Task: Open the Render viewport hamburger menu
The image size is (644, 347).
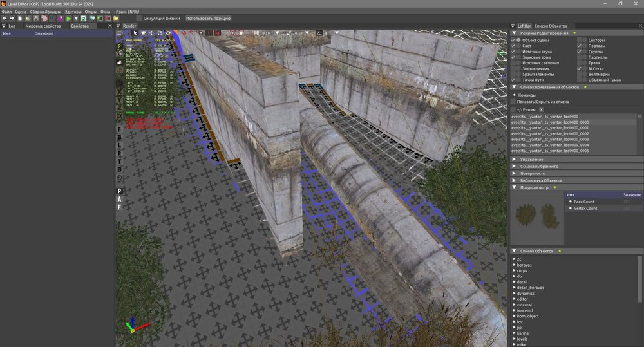Action: pos(119,33)
